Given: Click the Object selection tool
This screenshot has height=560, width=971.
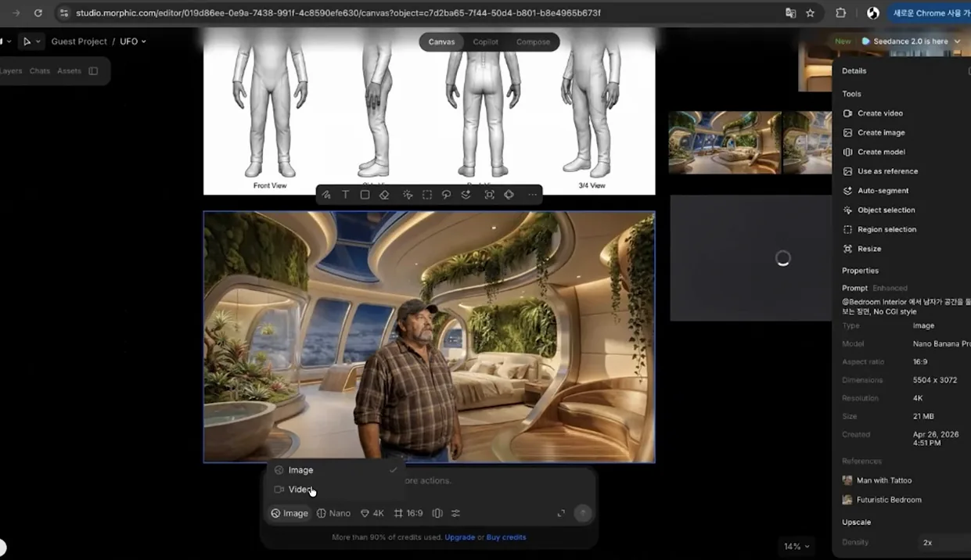Looking at the screenshot, I should [x=879, y=210].
